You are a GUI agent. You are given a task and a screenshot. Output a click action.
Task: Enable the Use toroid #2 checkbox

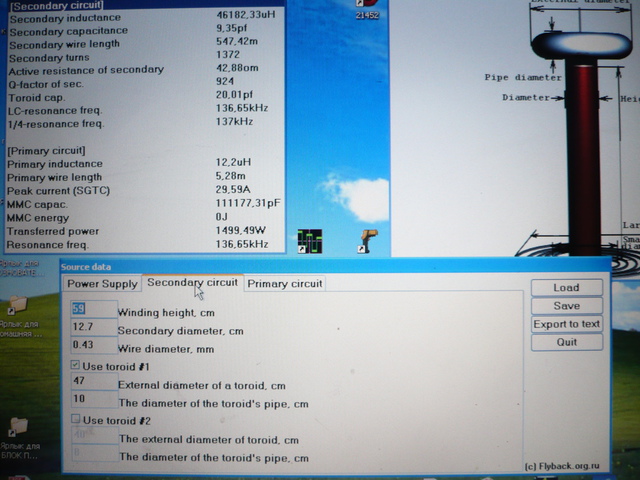(76, 420)
